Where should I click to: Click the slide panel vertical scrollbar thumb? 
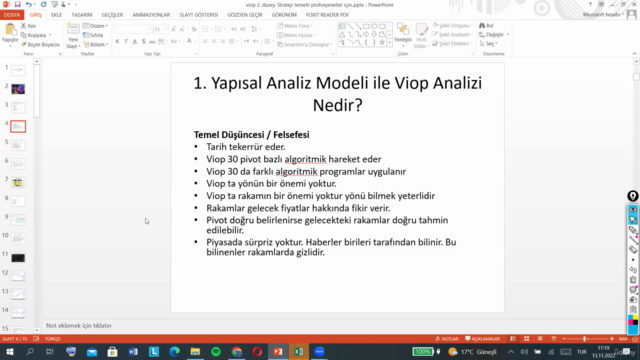coord(36,91)
